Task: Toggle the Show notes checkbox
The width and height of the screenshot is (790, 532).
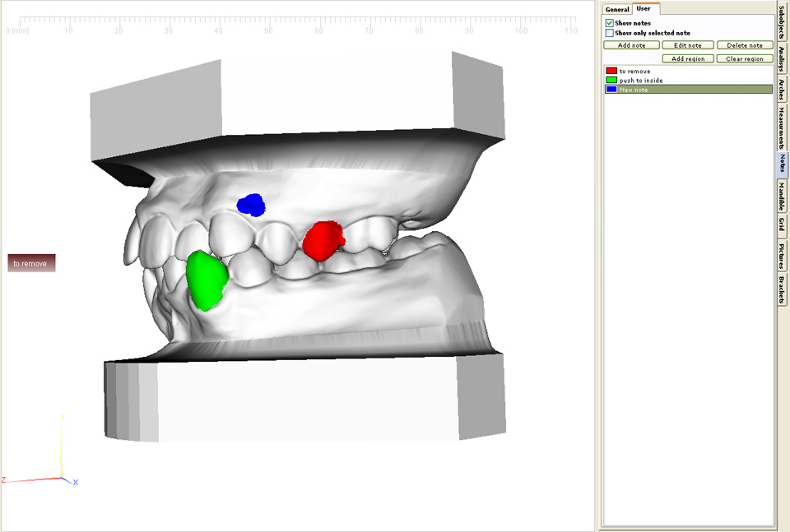Action: [609, 23]
